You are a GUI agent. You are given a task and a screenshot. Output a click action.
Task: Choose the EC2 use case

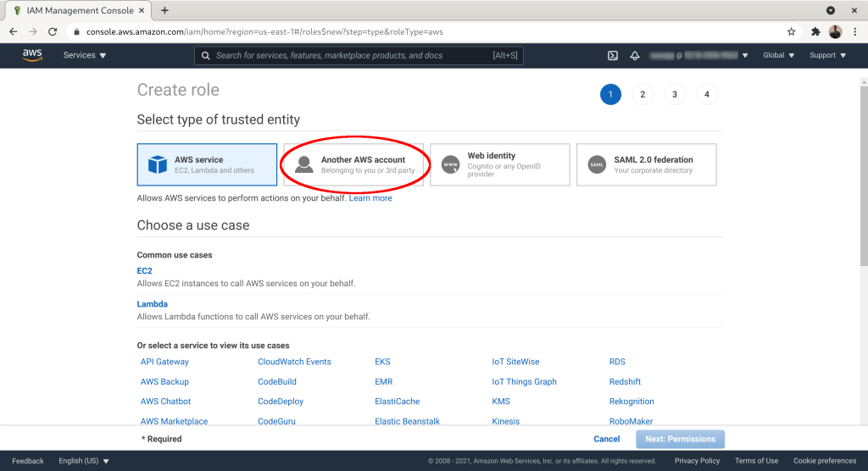click(x=144, y=270)
